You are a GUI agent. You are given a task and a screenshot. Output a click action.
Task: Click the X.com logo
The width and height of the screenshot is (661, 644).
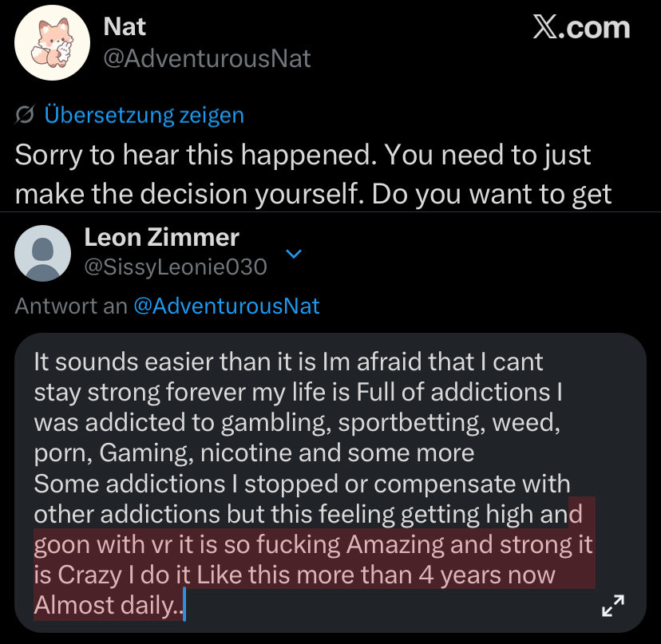tap(581, 27)
